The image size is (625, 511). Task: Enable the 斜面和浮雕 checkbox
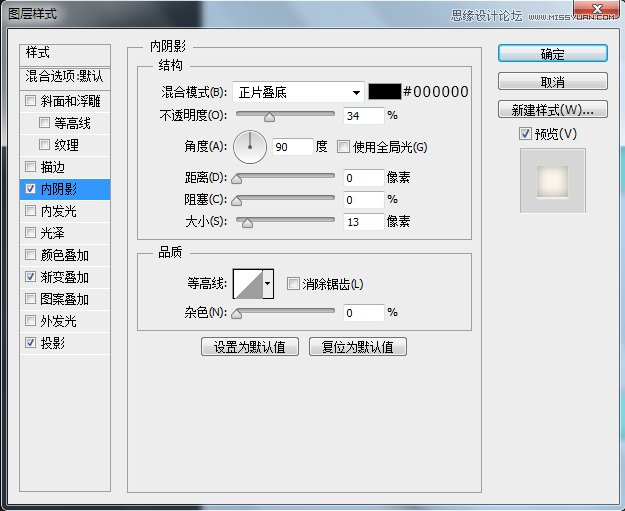click(30, 100)
